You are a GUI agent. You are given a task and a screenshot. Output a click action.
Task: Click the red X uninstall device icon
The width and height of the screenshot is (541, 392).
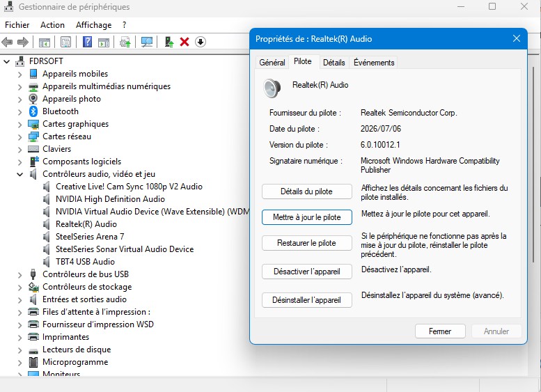pyautogui.click(x=185, y=42)
